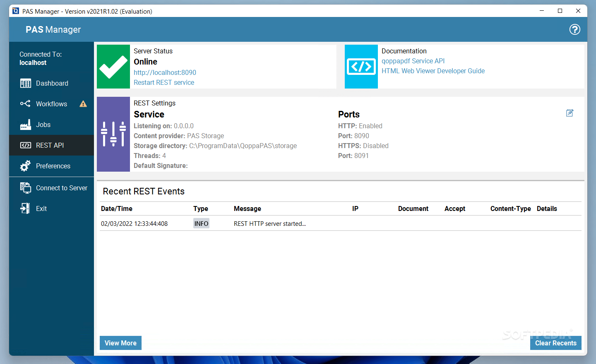Select Exit in the sidebar
Viewport: 596px width, 364px height.
(x=52, y=208)
